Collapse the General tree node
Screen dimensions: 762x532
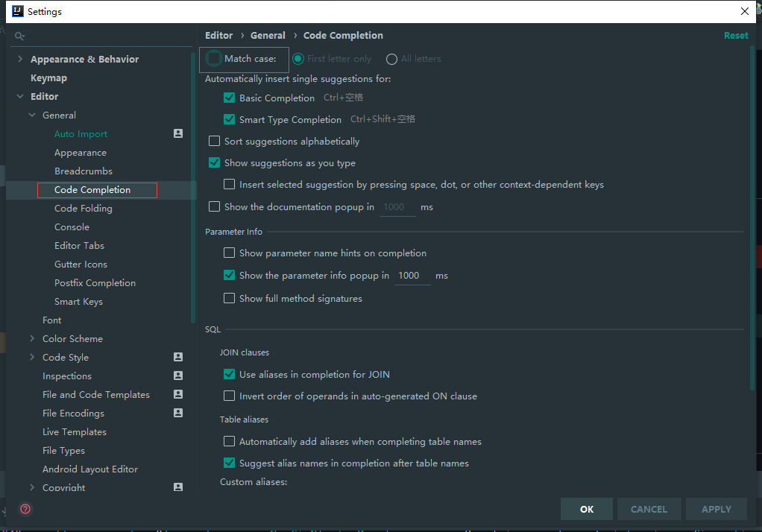32,115
